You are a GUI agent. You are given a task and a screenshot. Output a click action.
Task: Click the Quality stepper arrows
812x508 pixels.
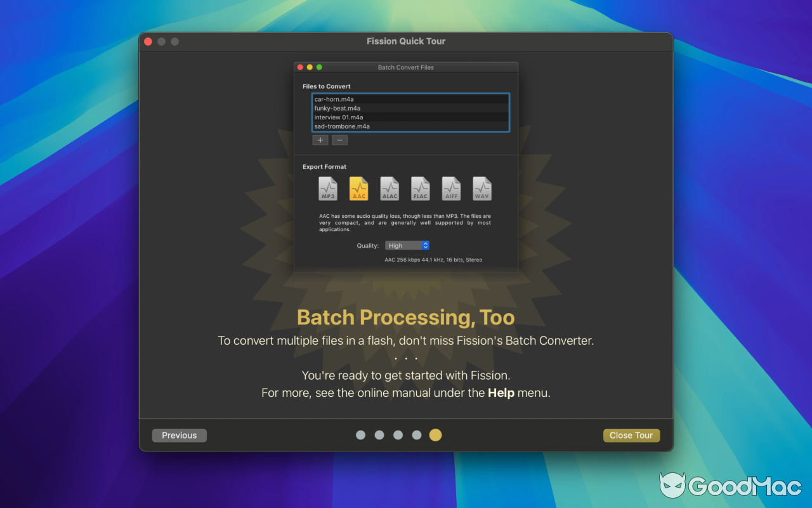tap(425, 245)
